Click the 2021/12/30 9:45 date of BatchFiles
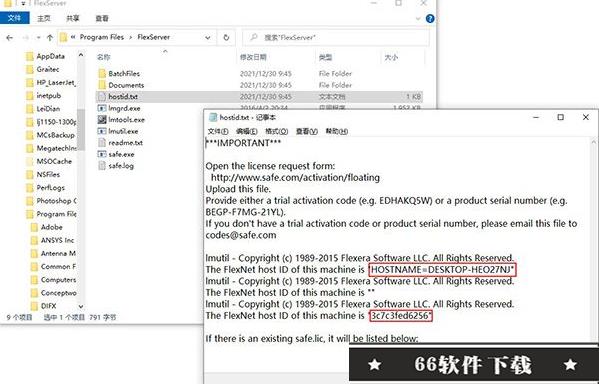Image resolution: width=599 pixels, height=384 pixels. tap(266, 73)
